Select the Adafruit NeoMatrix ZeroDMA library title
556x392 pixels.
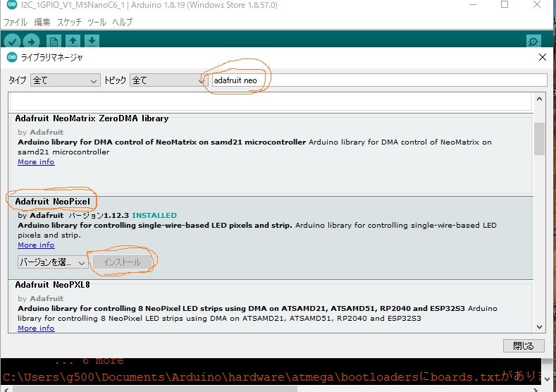point(92,118)
